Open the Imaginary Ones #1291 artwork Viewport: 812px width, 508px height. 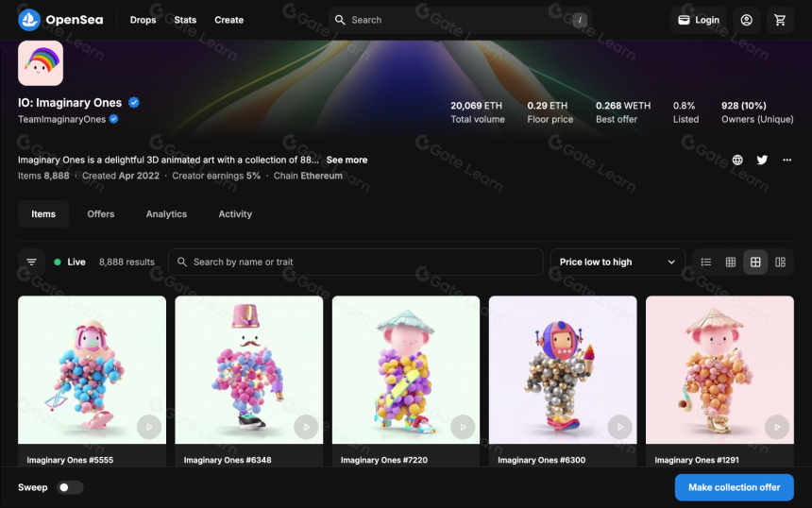(x=719, y=370)
